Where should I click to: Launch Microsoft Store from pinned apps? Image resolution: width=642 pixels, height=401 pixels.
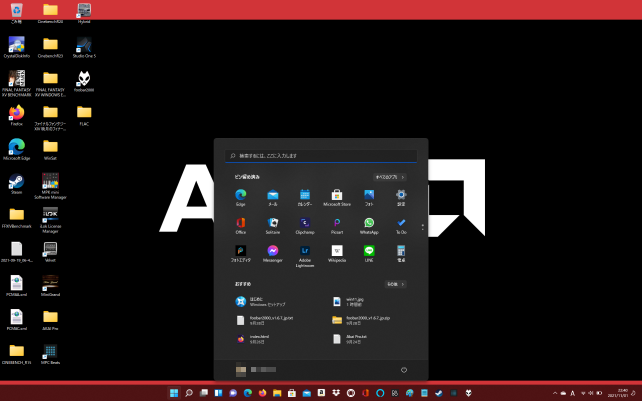[x=337, y=197]
